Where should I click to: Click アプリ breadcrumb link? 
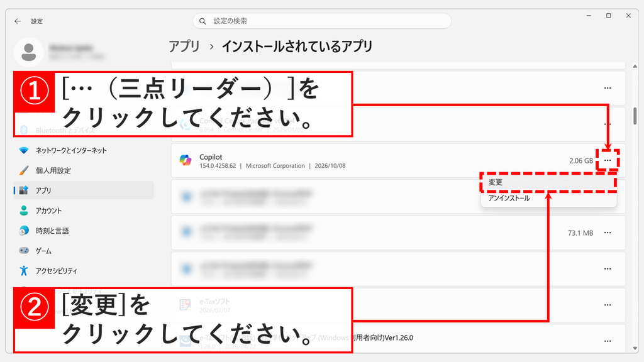tap(184, 47)
